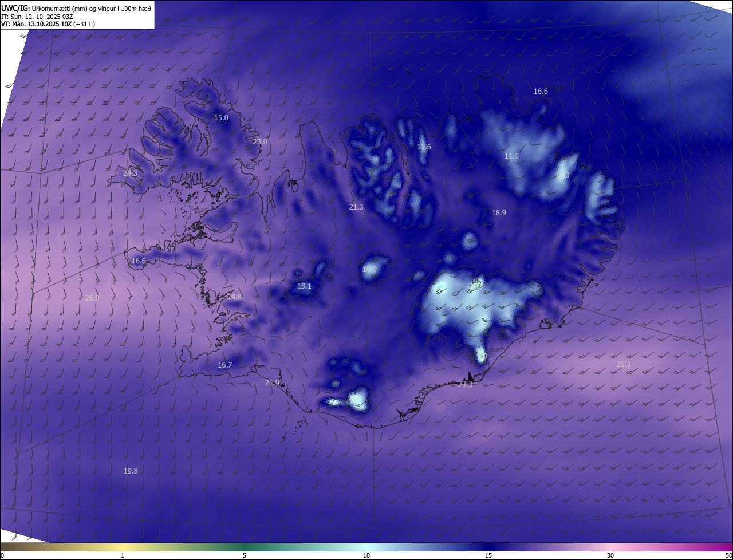Click the 21.3 value on the map
733x560 pixels.
(356, 207)
